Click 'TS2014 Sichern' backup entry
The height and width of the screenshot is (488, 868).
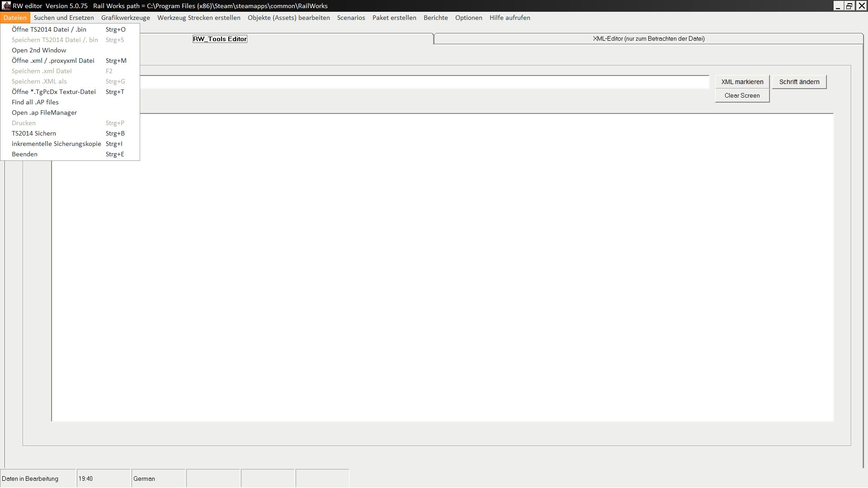click(34, 133)
